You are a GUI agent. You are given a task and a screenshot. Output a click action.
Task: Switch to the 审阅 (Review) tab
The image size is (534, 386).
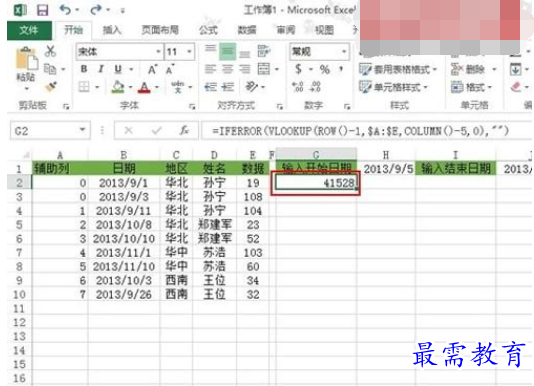click(x=285, y=30)
